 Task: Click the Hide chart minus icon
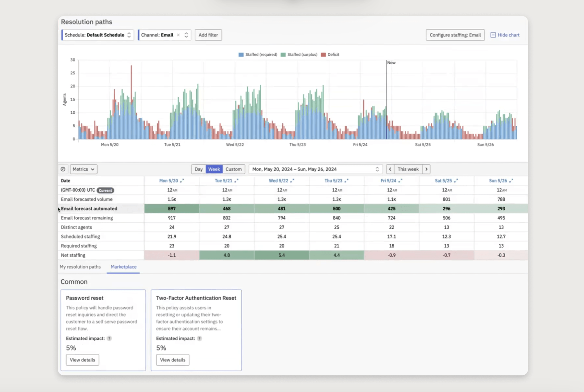493,35
